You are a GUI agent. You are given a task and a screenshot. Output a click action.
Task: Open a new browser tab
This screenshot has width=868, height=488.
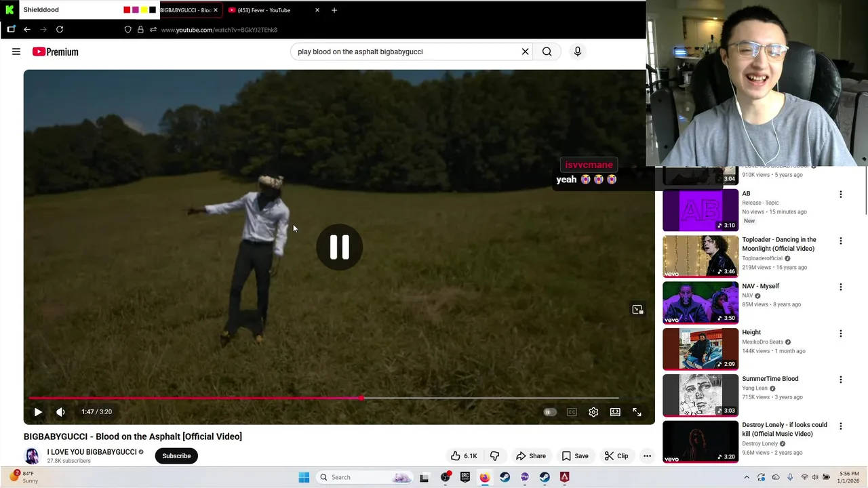[x=334, y=10]
